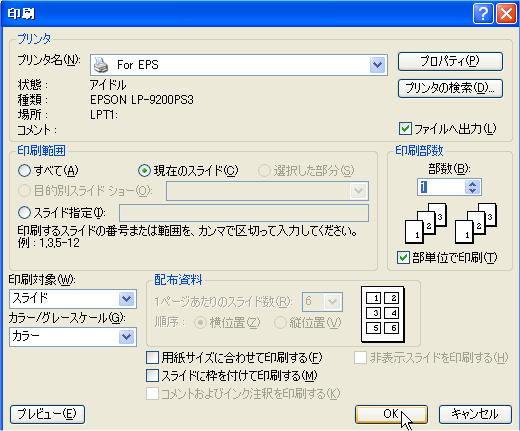Toggle ファイルへ出力 checkbox
The image size is (520, 431).
[x=405, y=129]
